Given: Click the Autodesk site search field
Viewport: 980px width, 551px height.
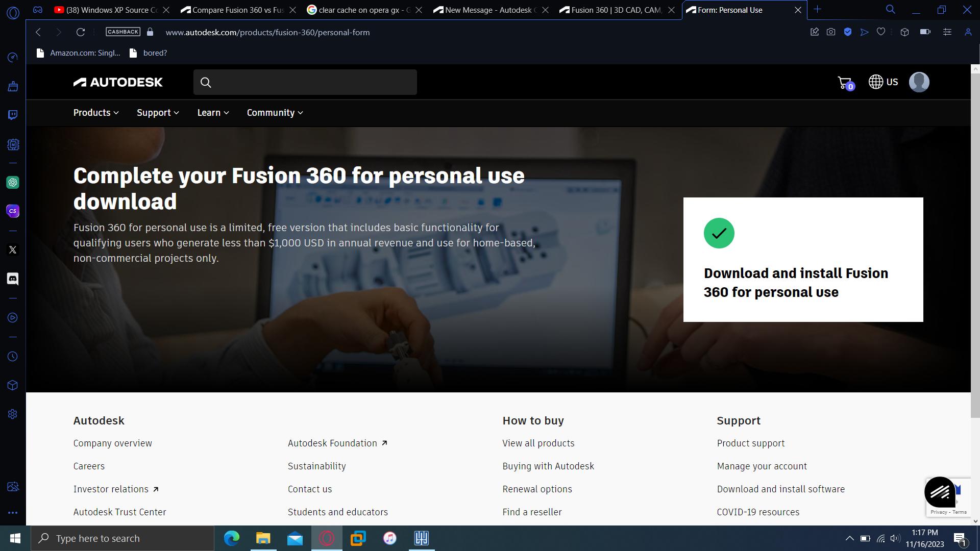Looking at the screenshot, I should pos(305,82).
